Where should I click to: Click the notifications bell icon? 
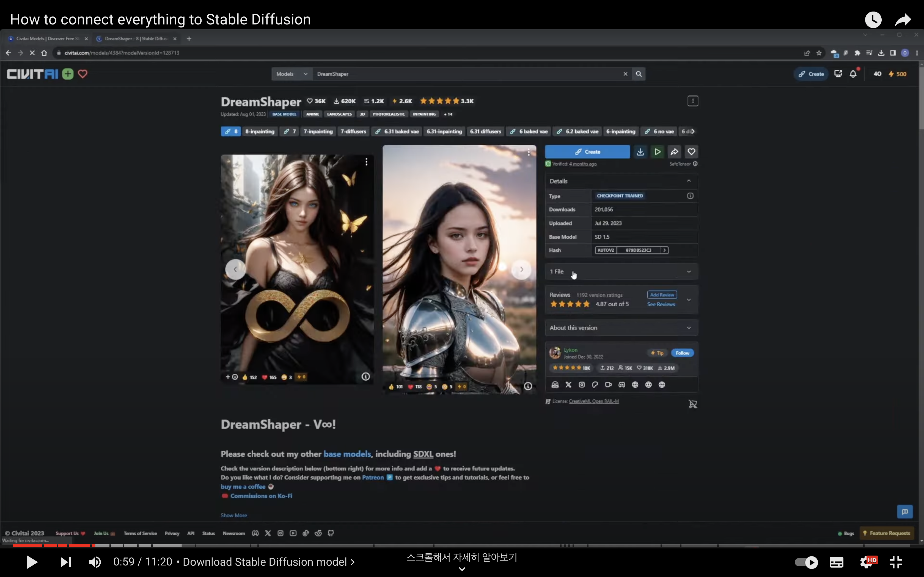pos(853,74)
